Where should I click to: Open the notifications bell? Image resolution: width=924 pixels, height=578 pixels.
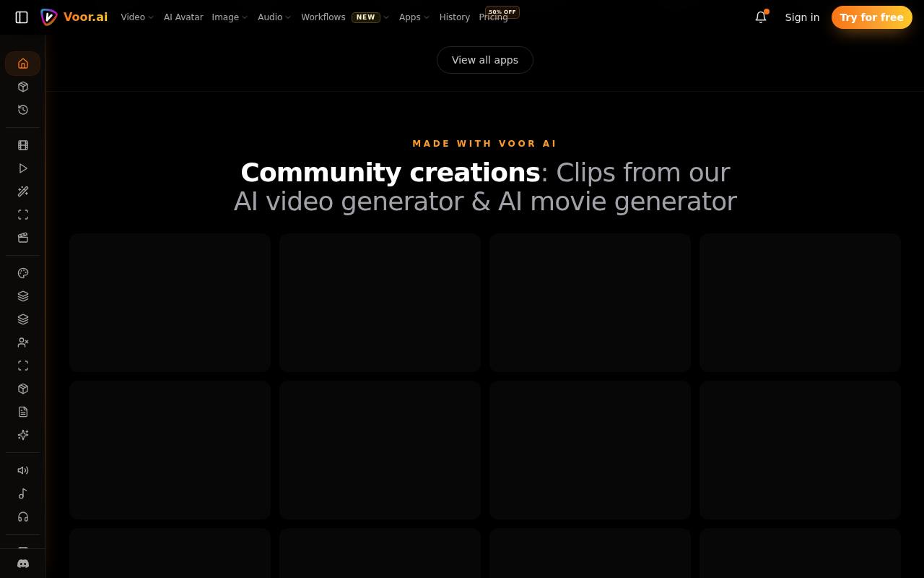[x=761, y=17]
